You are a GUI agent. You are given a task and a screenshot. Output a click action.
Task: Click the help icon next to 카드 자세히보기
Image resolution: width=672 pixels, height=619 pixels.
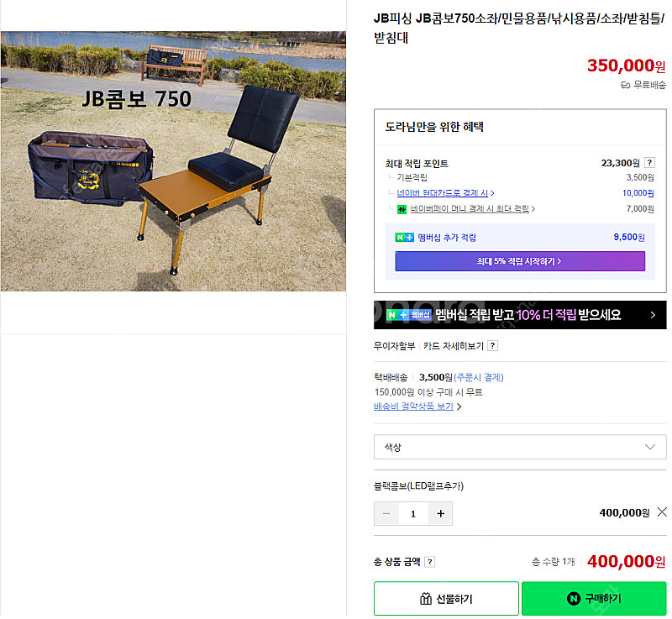tap(493, 346)
